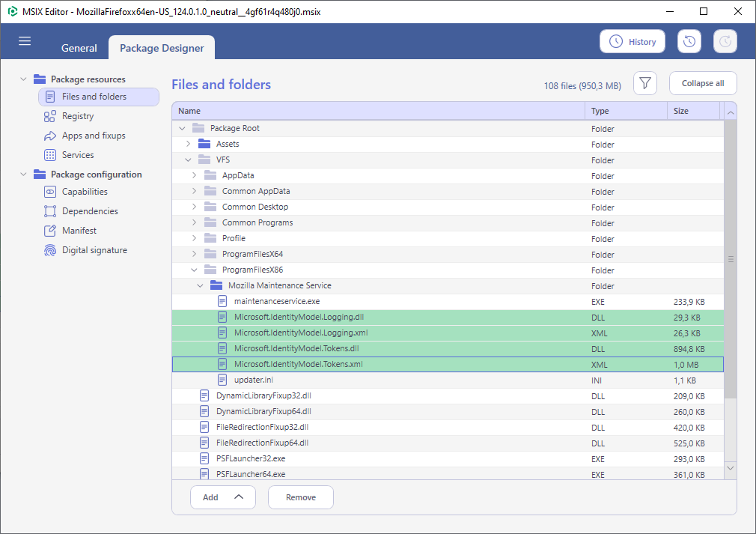The image size is (756, 534).
Task: Click the maintenanceservice.exe file icon
Action: click(x=222, y=301)
